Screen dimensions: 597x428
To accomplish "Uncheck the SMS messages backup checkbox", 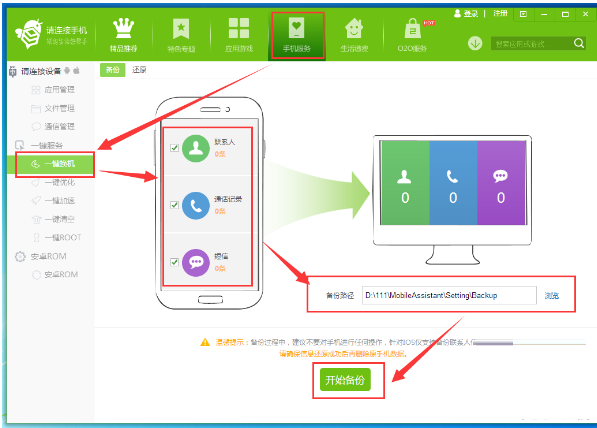I will click(174, 262).
